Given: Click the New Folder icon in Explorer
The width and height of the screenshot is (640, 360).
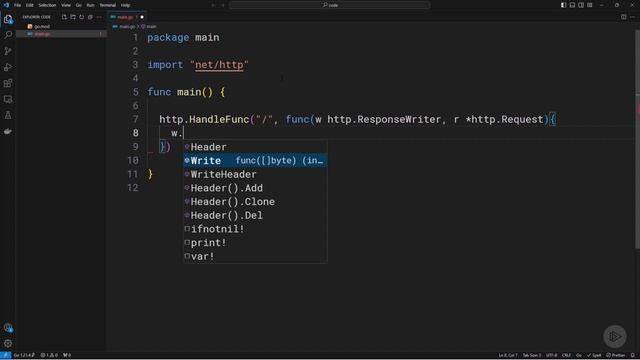Looking at the screenshot, I should click(x=73, y=17).
